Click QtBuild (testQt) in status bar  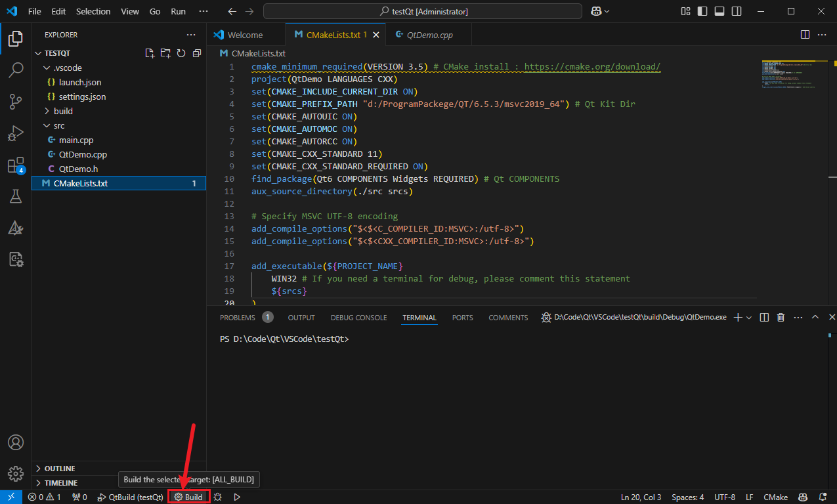[130, 497]
